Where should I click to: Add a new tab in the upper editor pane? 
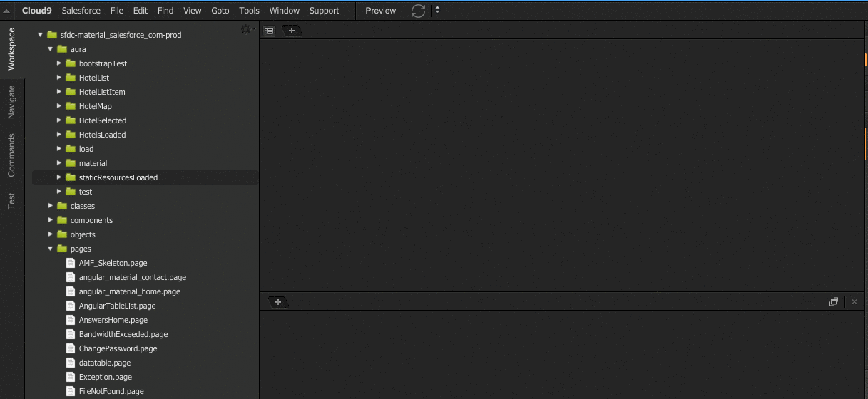click(292, 31)
